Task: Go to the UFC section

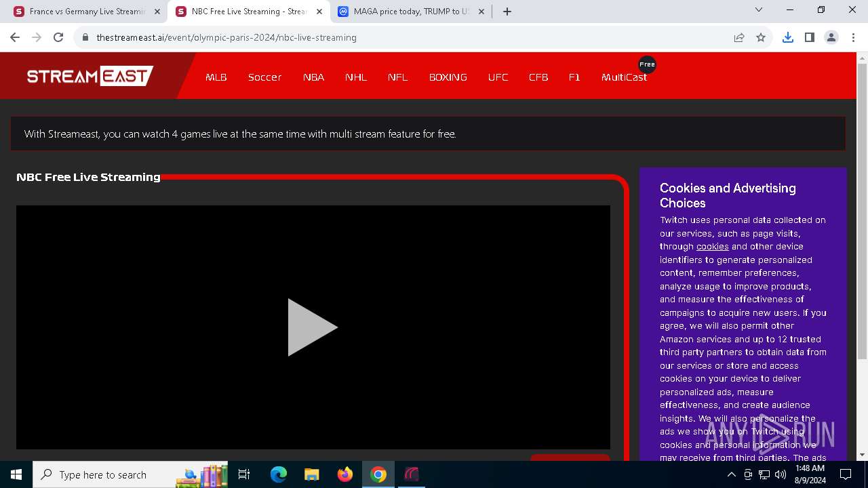Action: [x=498, y=77]
